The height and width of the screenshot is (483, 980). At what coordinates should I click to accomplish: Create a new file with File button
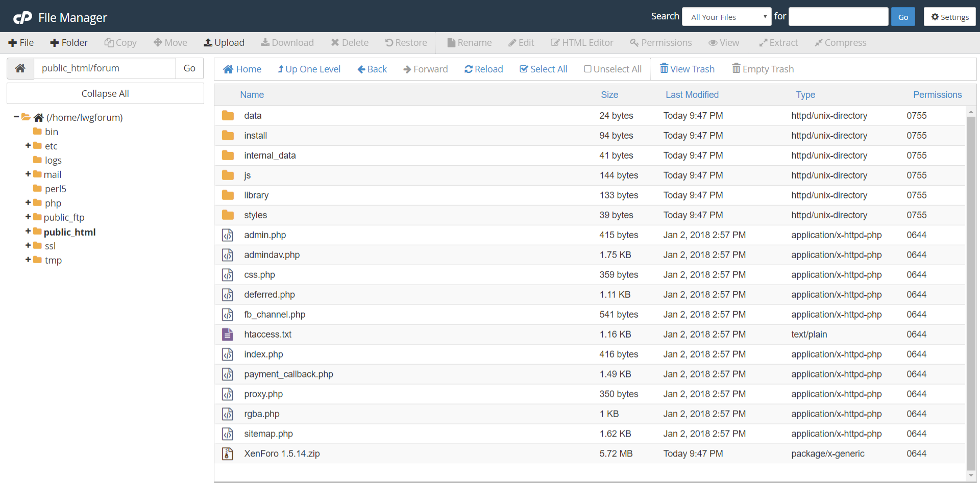click(x=21, y=43)
